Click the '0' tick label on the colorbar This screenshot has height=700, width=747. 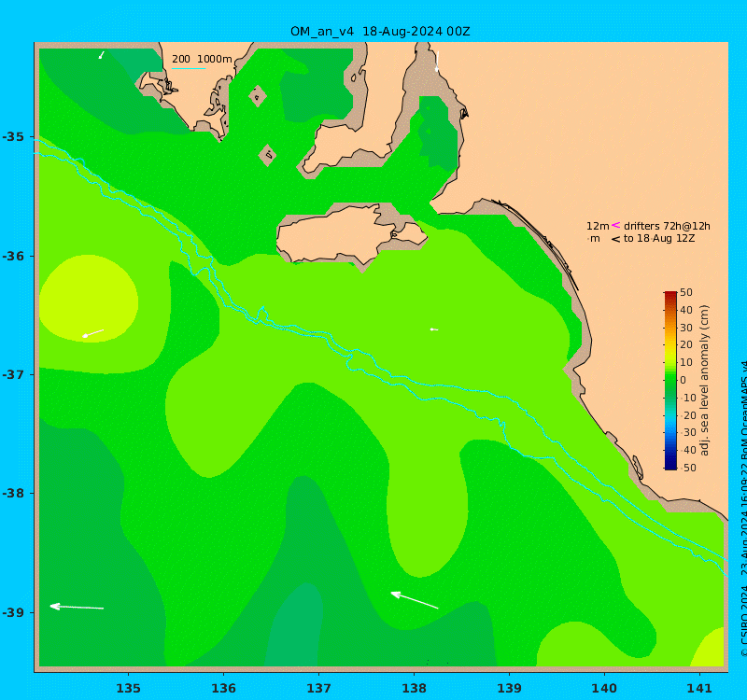pyautogui.click(x=684, y=380)
